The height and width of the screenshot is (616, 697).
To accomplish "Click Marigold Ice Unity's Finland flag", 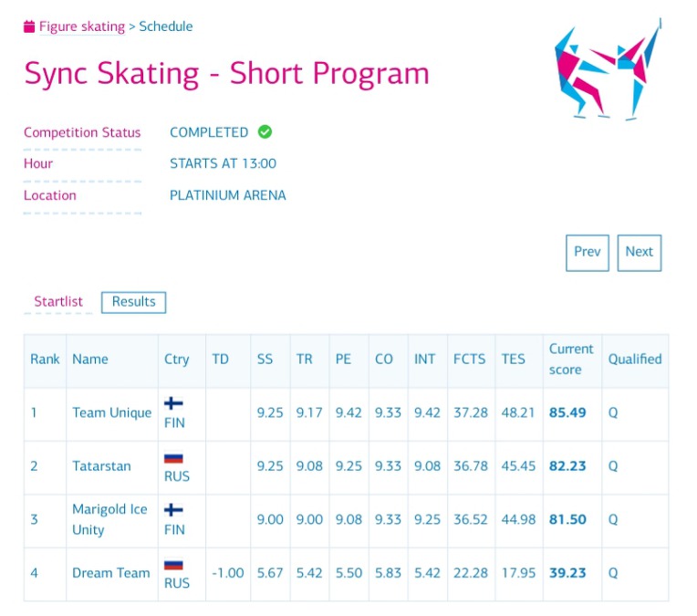I will [173, 510].
